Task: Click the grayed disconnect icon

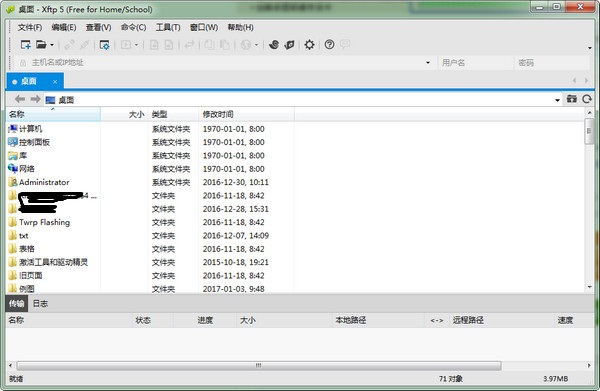Action: (85, 45)
